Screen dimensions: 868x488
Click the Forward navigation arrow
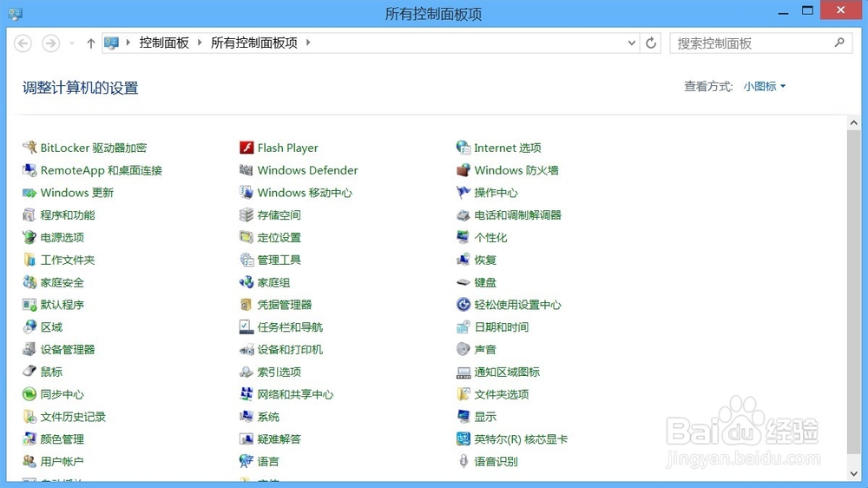pyautogui.click(x=51, y=43)
